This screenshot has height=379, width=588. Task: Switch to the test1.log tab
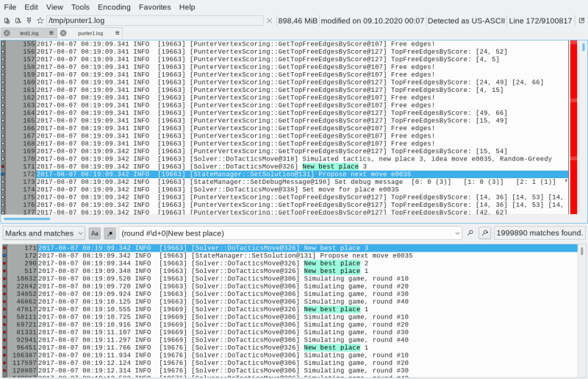(29, 33)
